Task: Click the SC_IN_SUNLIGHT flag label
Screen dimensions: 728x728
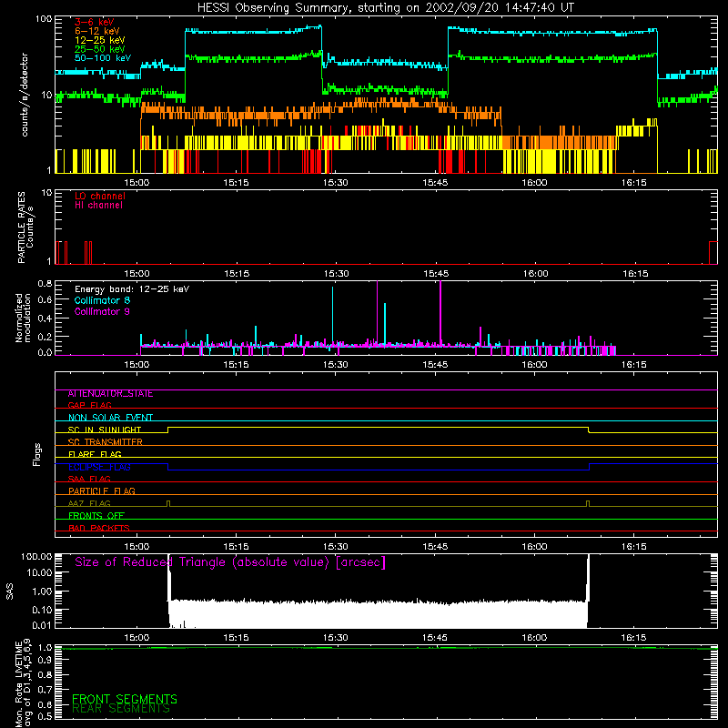Action: 105,430
